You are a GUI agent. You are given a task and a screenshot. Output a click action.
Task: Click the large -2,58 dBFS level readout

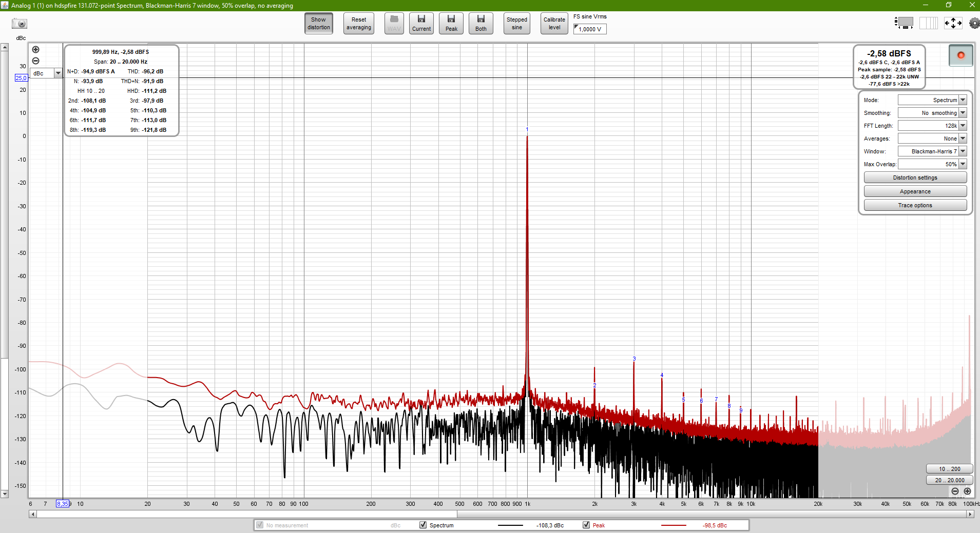(x=889, y=53)
